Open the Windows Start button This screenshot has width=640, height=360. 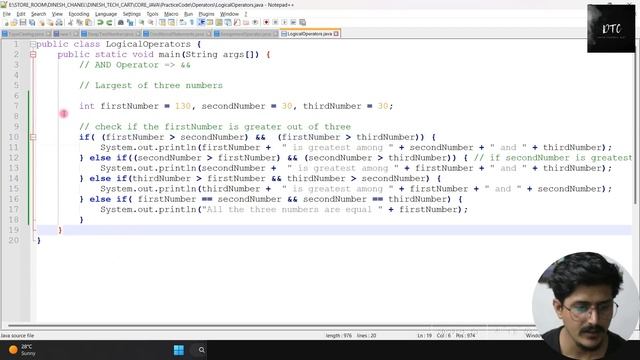pyautogui.click(x=179, y=350)
